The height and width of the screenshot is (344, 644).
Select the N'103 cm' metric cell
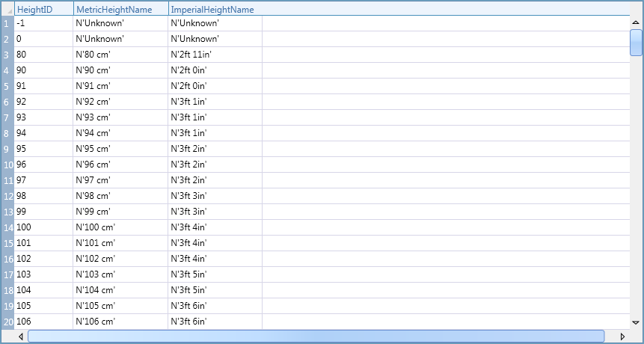coord(120,274)
